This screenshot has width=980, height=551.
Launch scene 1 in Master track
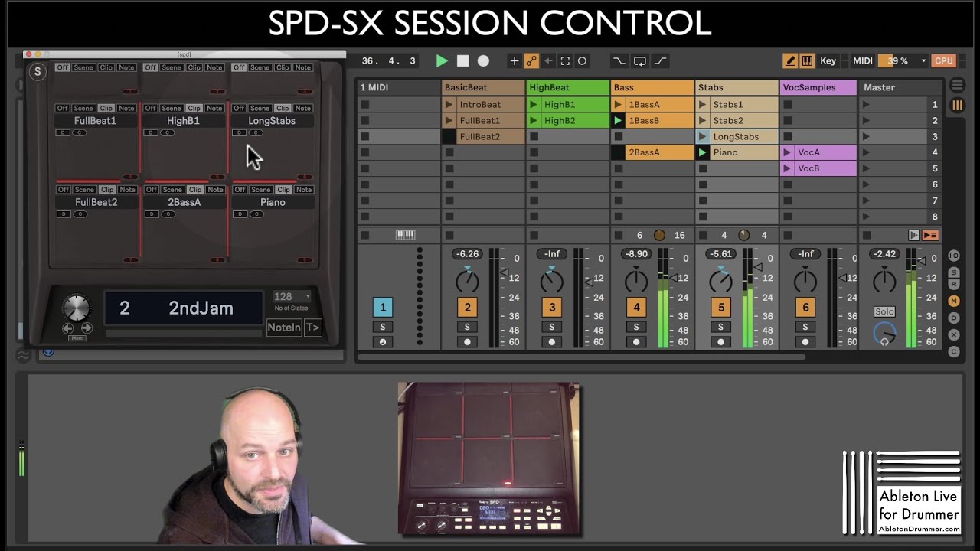click(866, 104)
